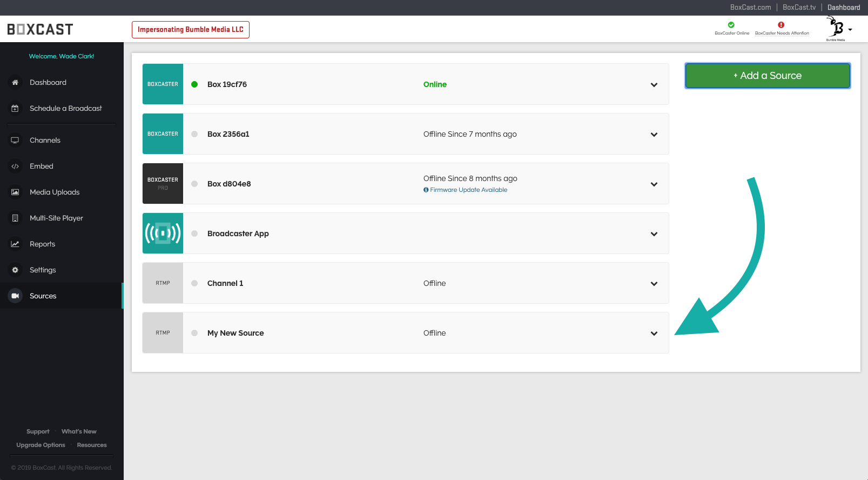868x480 pixels.
Task: Select Sources in the sidebar menu
Action: [43, 296]
